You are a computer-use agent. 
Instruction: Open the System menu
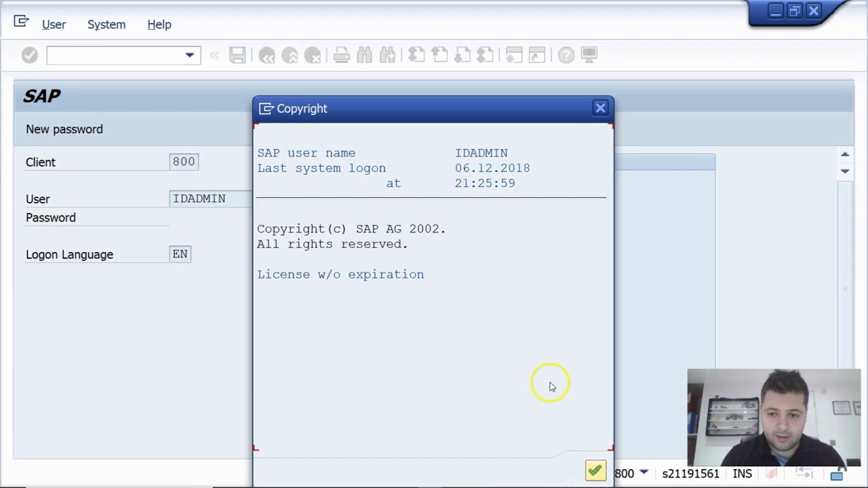pos(106,24)
